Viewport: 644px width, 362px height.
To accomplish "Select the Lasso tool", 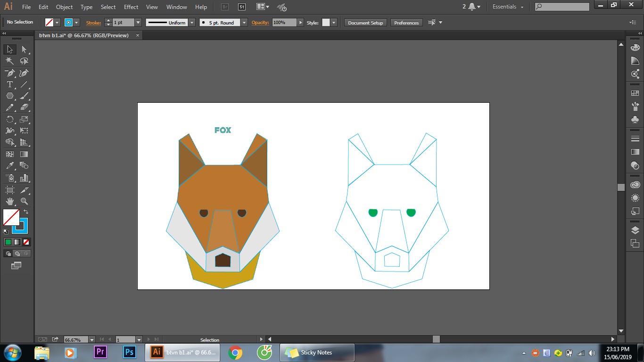I will tap(25, 61).
